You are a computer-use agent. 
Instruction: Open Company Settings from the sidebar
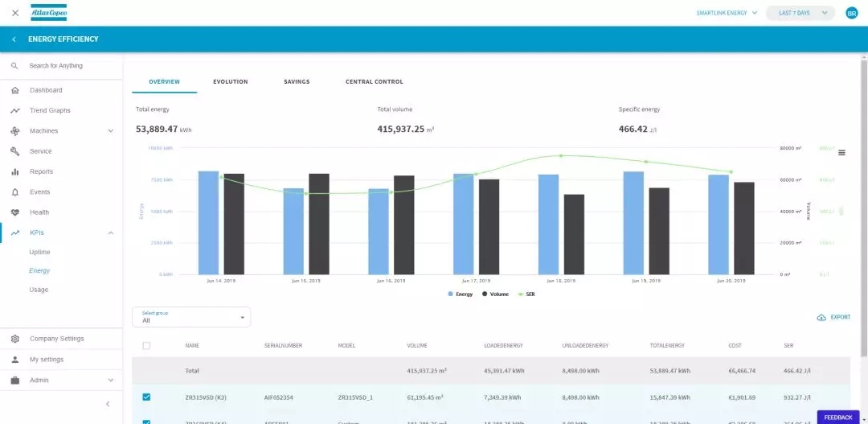click(x=57, y=339)
